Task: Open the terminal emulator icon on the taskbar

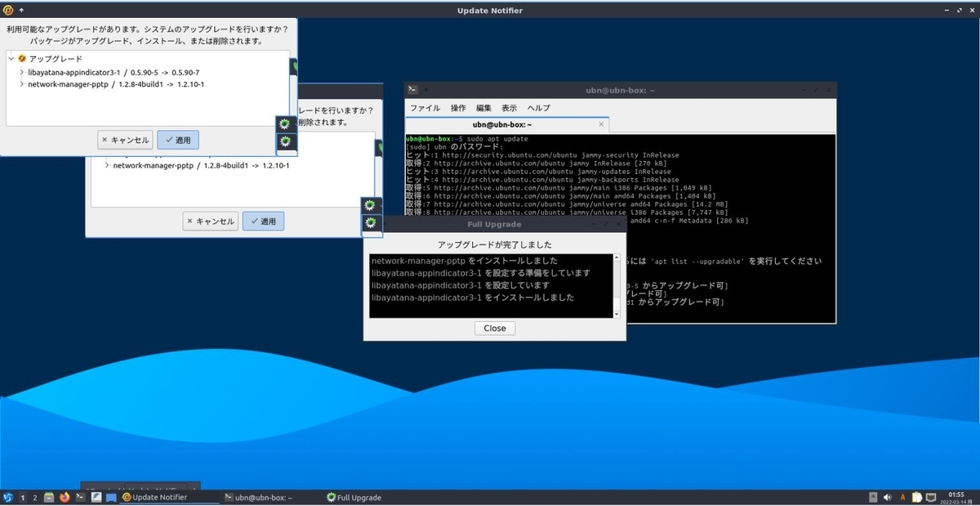Action: [79, 496]
